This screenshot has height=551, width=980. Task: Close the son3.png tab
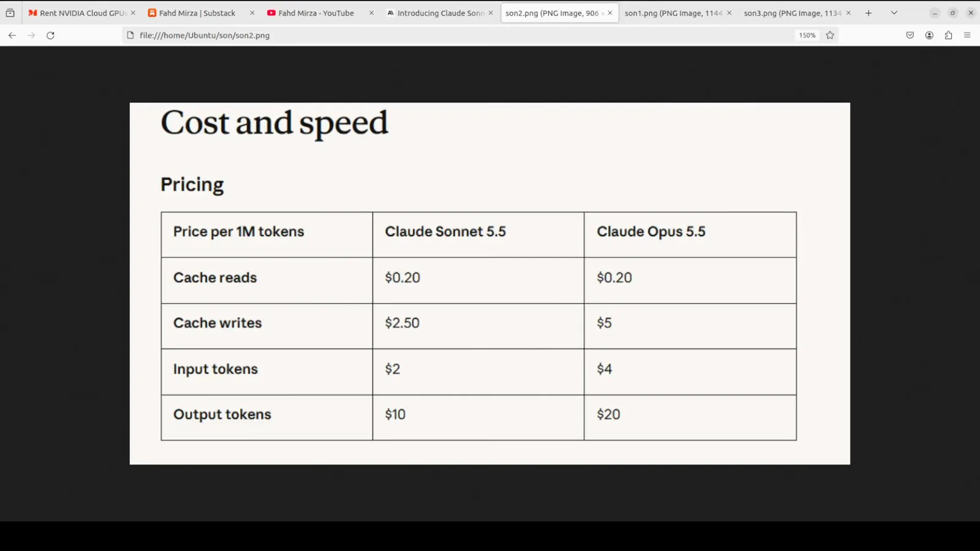pos(848,13)
